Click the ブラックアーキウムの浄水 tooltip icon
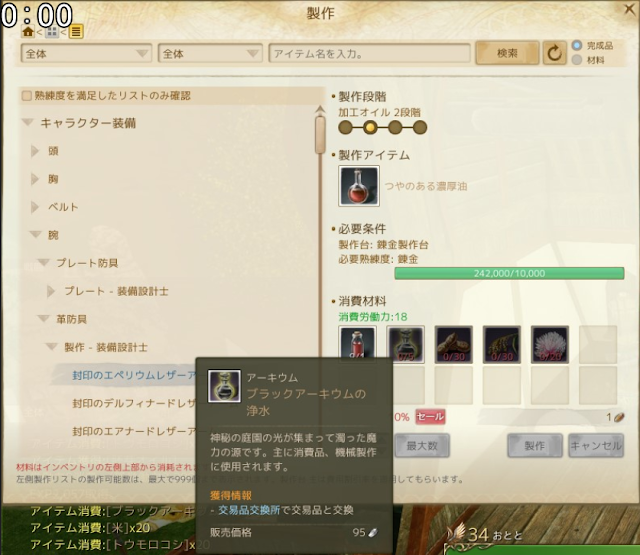Screen dimensions: 640x555 224,386
